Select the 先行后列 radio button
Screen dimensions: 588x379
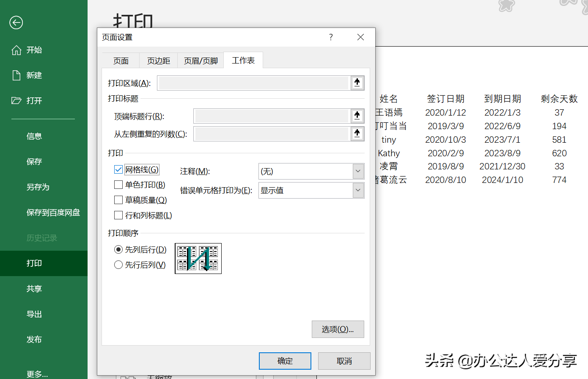point(118,265)
